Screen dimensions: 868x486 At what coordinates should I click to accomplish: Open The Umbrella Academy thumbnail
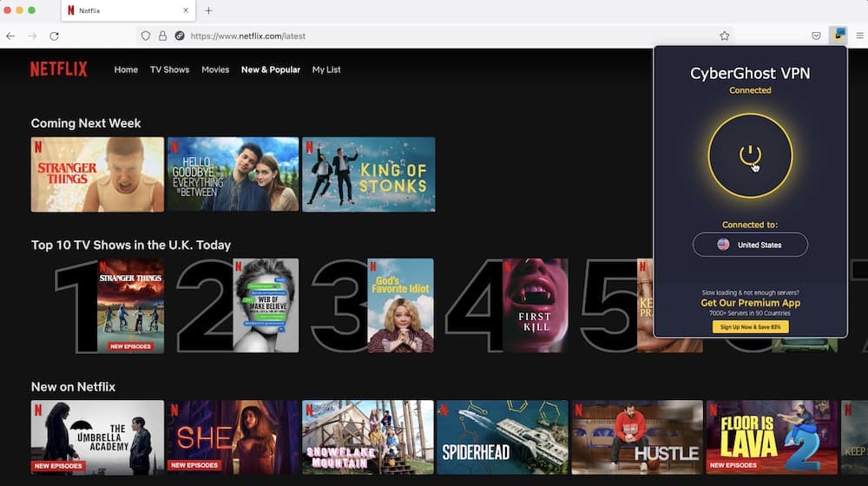click(x=97, y=437)
